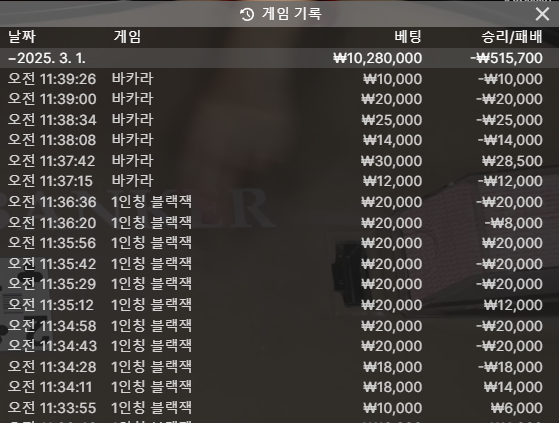Select the 오전 11:38:08 바카라 entry

tap(280, 140)
